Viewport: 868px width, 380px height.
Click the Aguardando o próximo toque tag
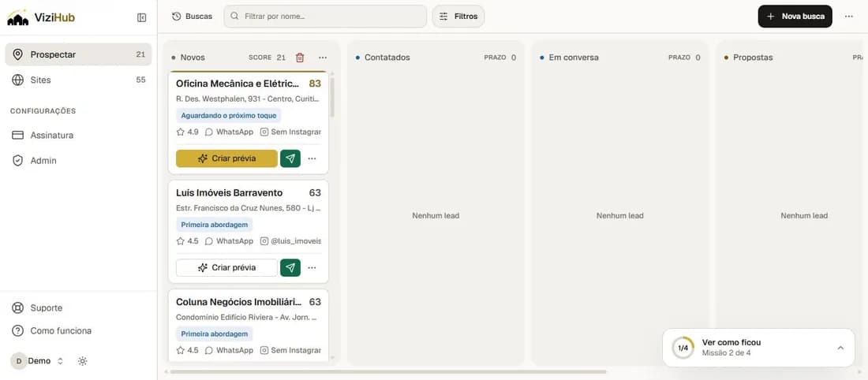pos(229,116)
